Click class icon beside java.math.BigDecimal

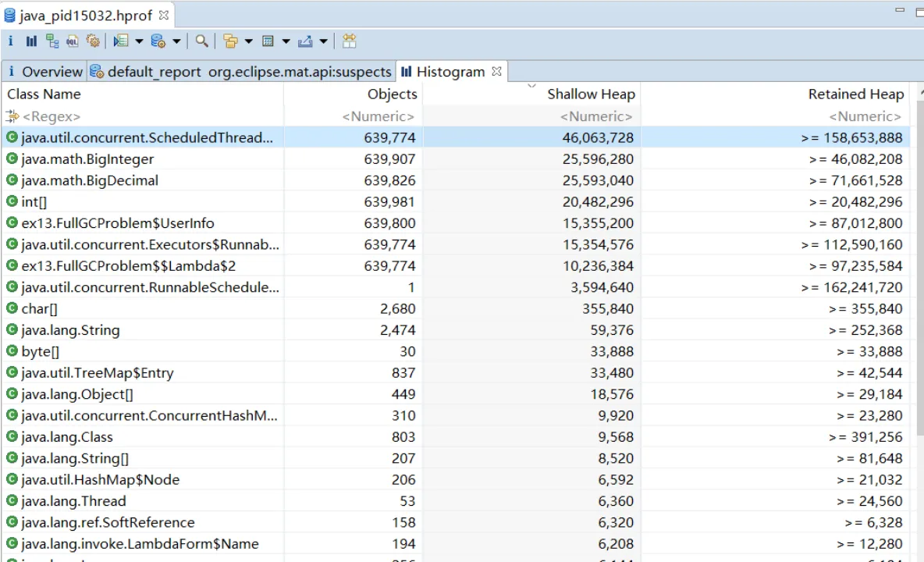click(x=12, y=180)
